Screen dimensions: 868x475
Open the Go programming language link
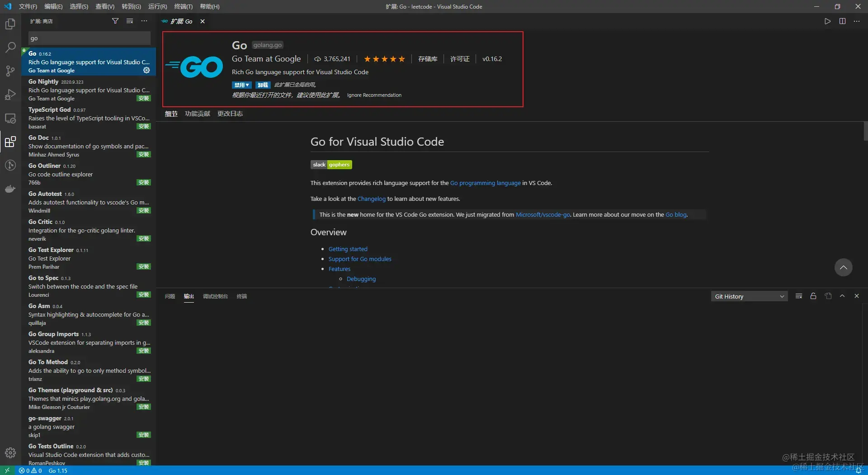[x=486, y=183]
